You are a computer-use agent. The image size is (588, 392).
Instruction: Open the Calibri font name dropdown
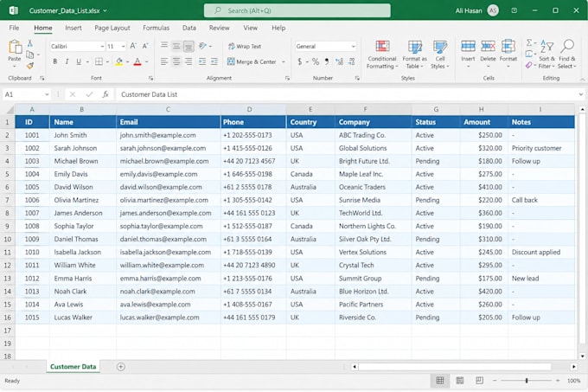tap(102, 46)
